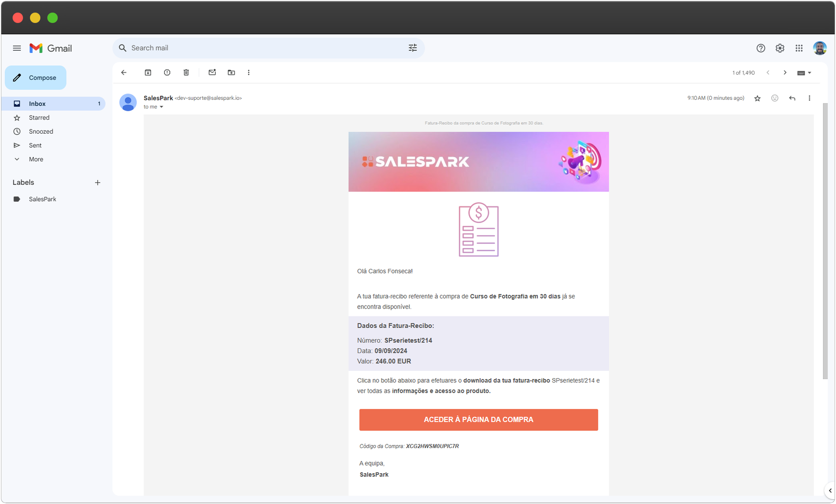The width and height of the screenshot is (836, 504).
Task: Open the Inbox folder
Action: pyautogui.click(x=37, y=104)
